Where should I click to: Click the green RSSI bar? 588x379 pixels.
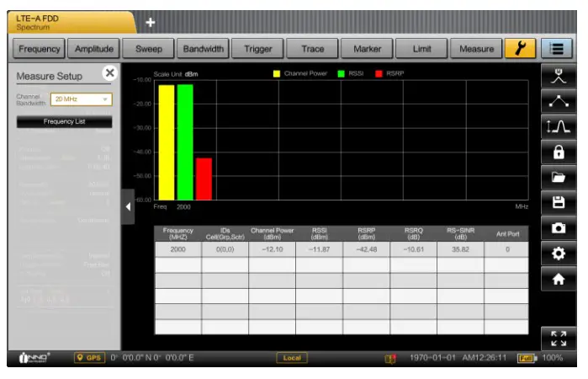tap(185, 142)
